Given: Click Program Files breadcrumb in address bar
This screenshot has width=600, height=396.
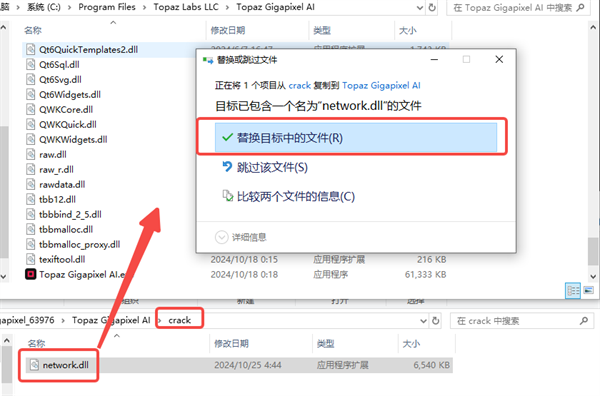Looking at the screenshot, I should coord(107,7).
